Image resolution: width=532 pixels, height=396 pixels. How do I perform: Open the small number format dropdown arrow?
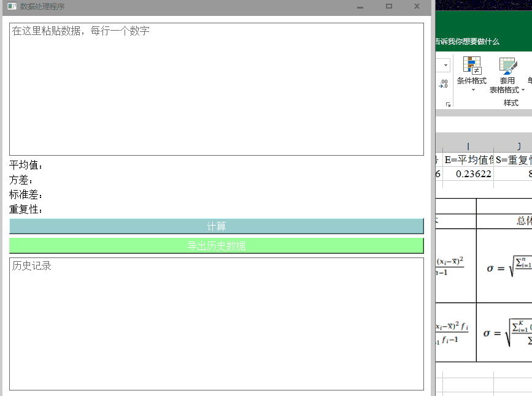445,64
